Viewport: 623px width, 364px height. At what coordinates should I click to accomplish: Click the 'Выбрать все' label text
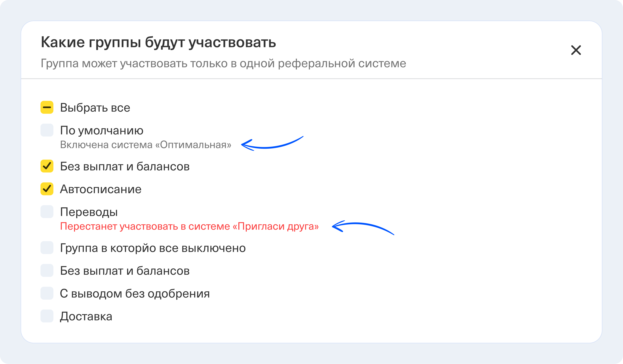[x=95, y=108]
